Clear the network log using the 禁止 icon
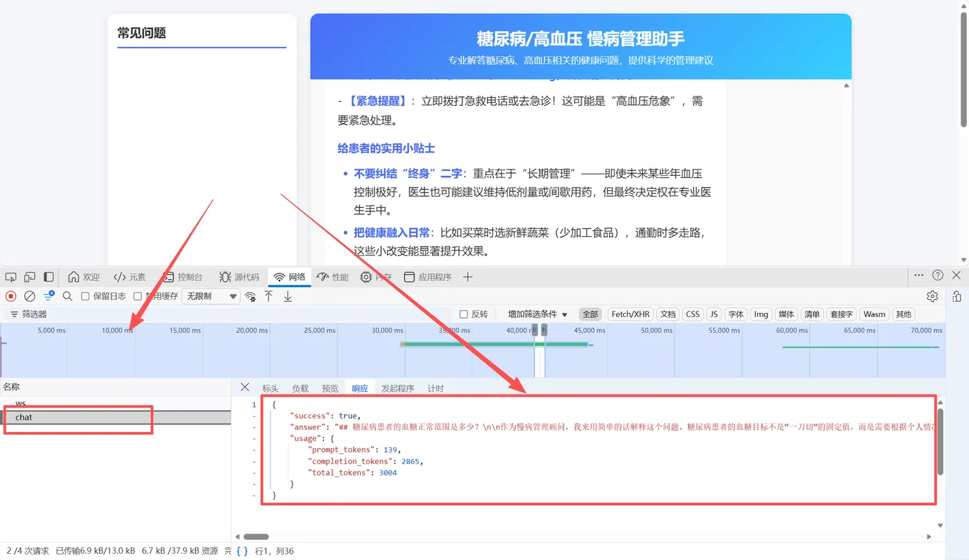Image resolution: width=969 pixels, height=560 pixels. click(x=29, y=296)
